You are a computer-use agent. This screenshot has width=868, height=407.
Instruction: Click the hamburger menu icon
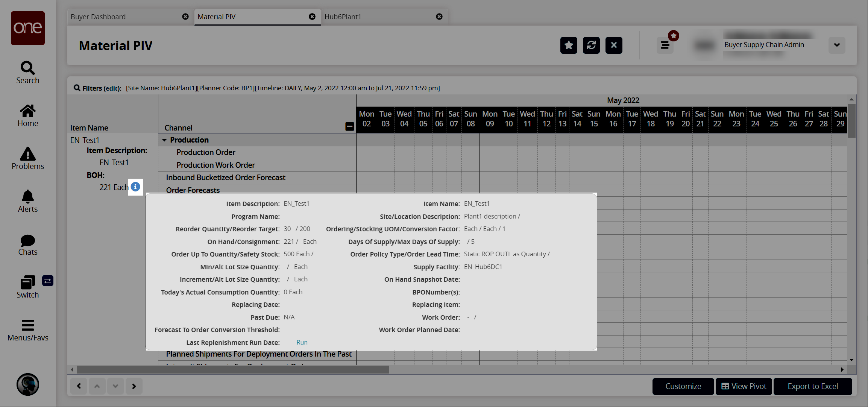click(x=665, y=45)
